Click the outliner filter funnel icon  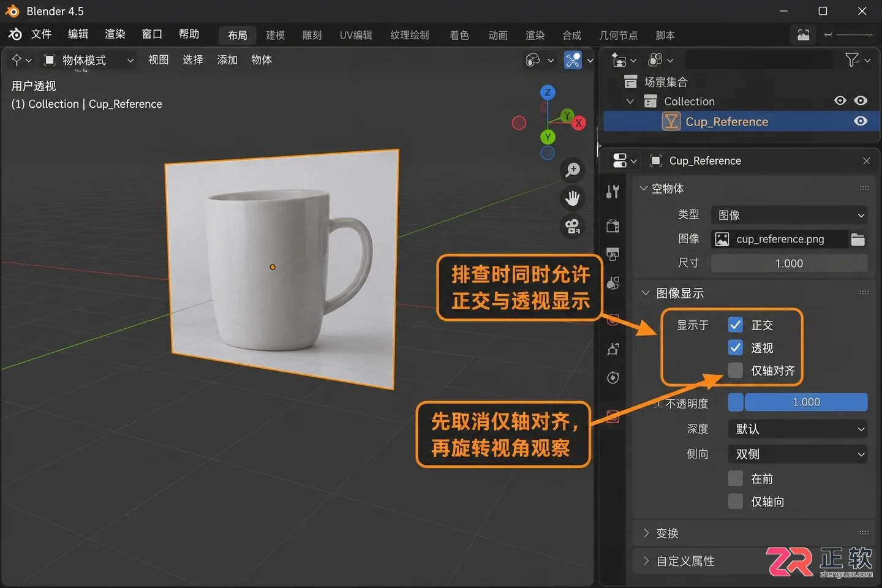point(852,59)
